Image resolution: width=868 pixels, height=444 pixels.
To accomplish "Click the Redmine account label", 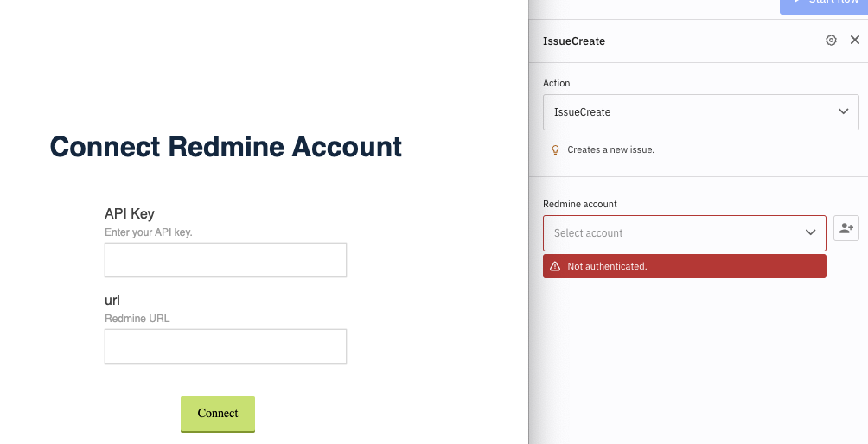I will 580,204.
